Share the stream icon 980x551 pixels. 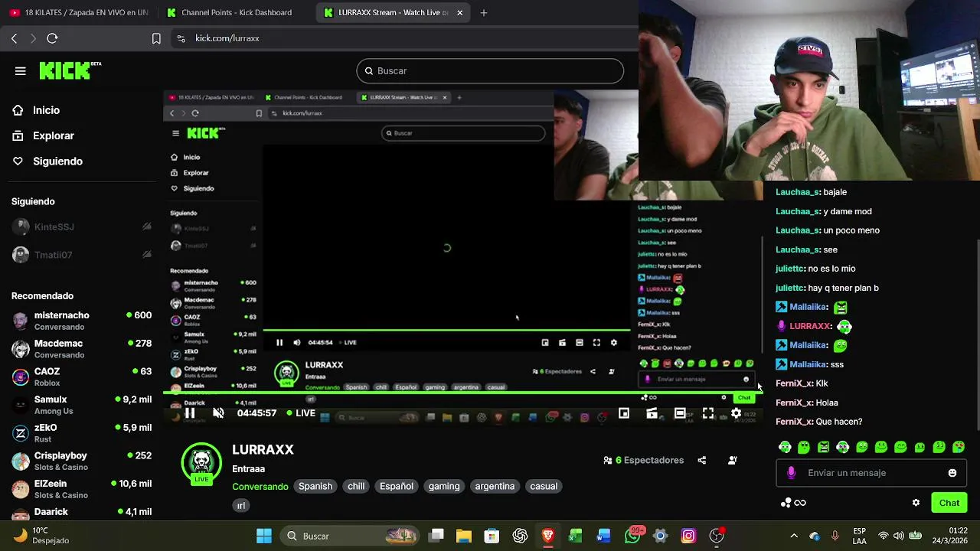[x=702, y=460]
